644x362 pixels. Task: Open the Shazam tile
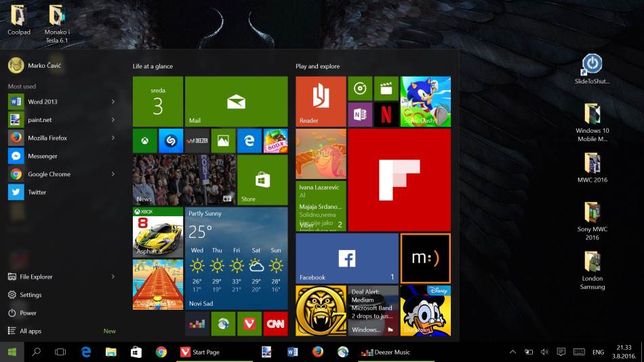[x=171, y=141]
